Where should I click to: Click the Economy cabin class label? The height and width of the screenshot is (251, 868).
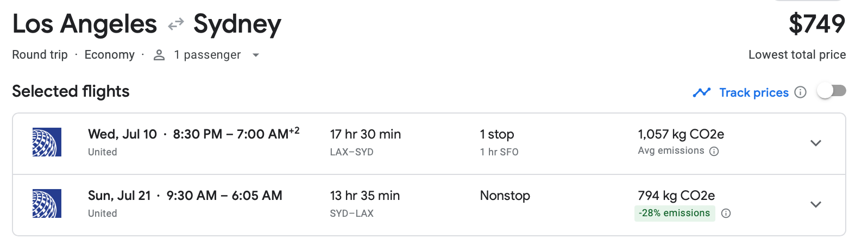[x=110, y=55]
